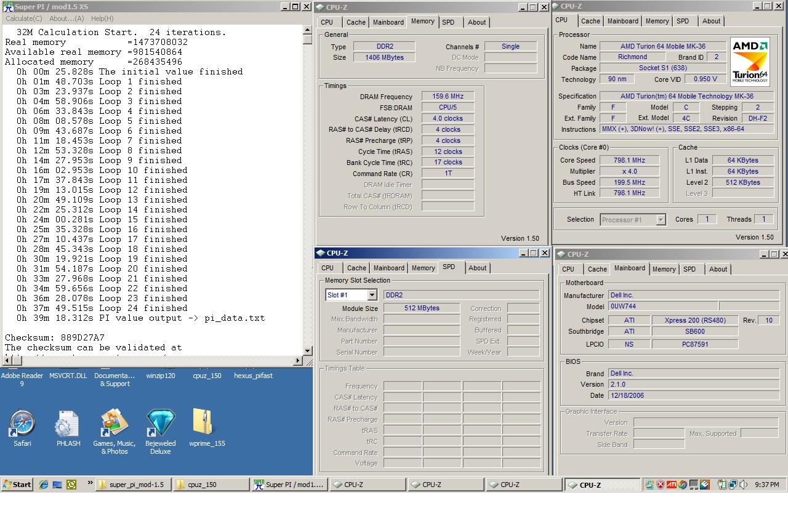Open Cache tab in processor CPU-Z window

click(590, 21)
